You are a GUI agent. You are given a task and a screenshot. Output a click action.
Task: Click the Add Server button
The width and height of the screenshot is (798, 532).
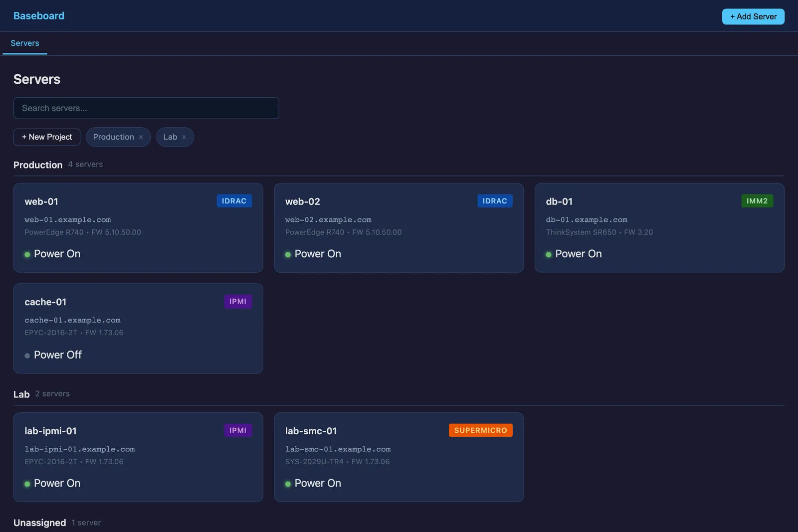click(753, 16)
